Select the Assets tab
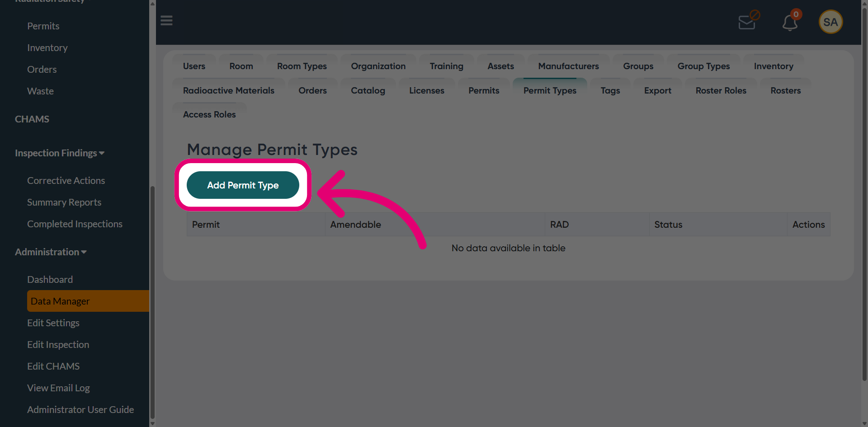This screenshot has width=868, height=427. (x=500, y=66)
